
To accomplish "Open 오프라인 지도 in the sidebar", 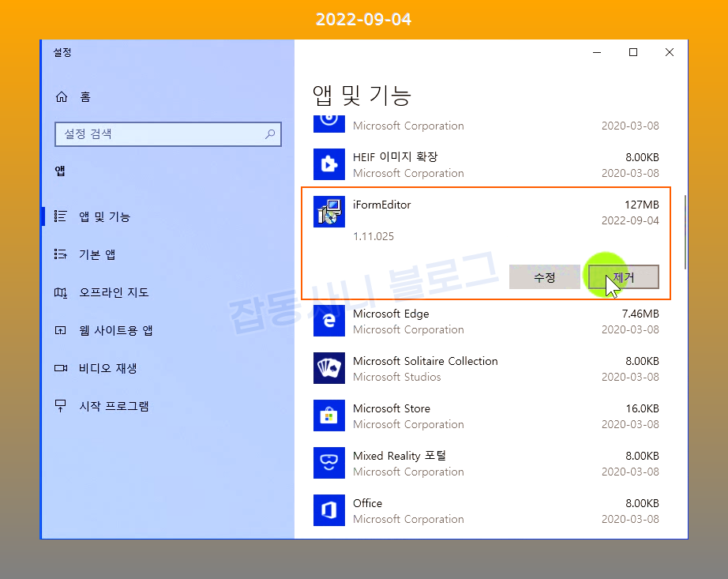I will point(114,292).
